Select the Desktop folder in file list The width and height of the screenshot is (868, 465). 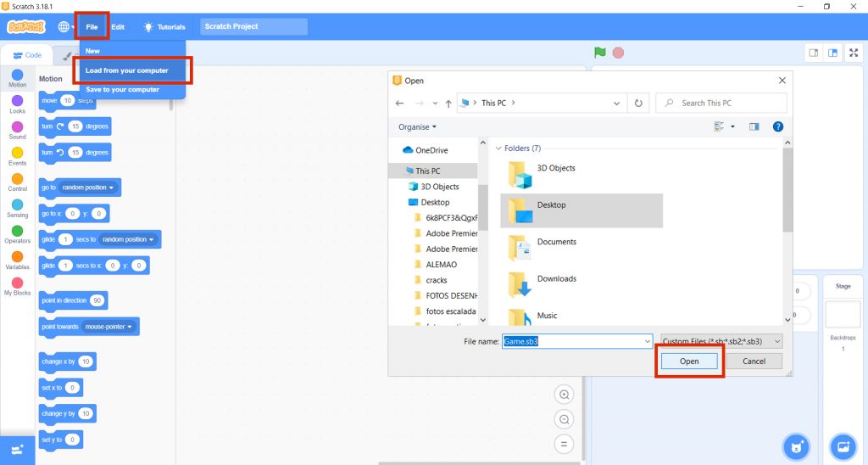581,210
